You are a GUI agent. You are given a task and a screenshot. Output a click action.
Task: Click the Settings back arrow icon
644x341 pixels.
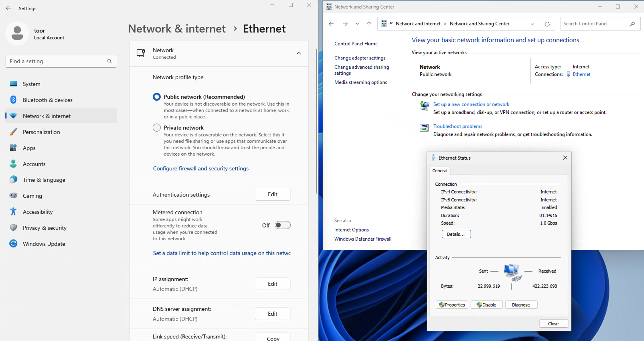9,8
